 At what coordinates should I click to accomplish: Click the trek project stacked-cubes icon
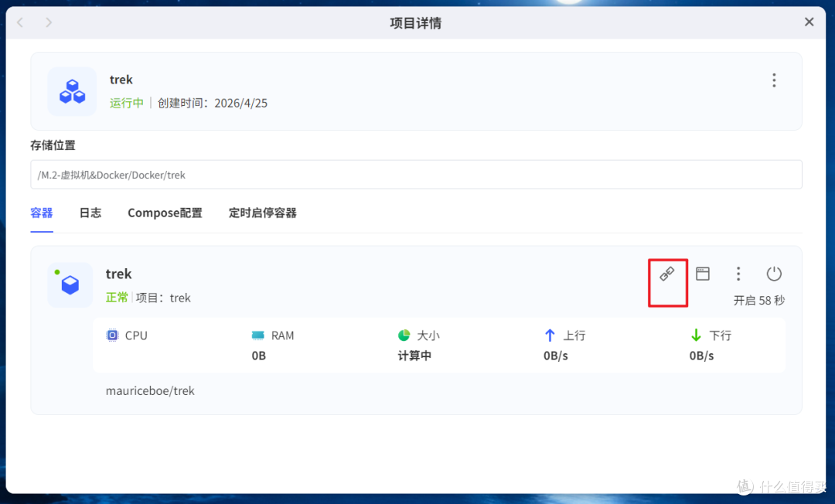pos(73,91)
